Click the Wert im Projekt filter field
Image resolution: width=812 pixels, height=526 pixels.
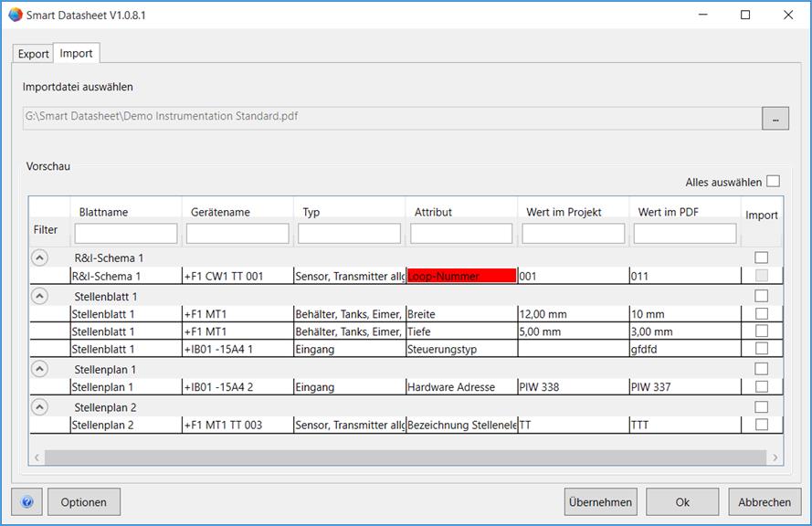(574, 234)
